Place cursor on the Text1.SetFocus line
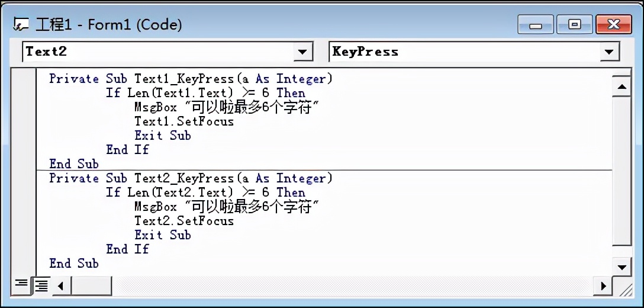The width and height of the screenshot is (644, 308). [184, 121]
